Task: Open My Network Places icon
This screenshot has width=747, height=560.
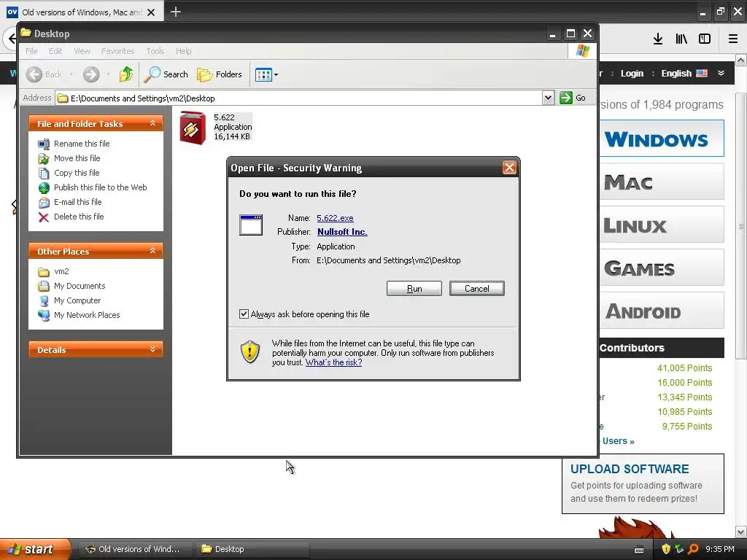Action: click(44, 315)
